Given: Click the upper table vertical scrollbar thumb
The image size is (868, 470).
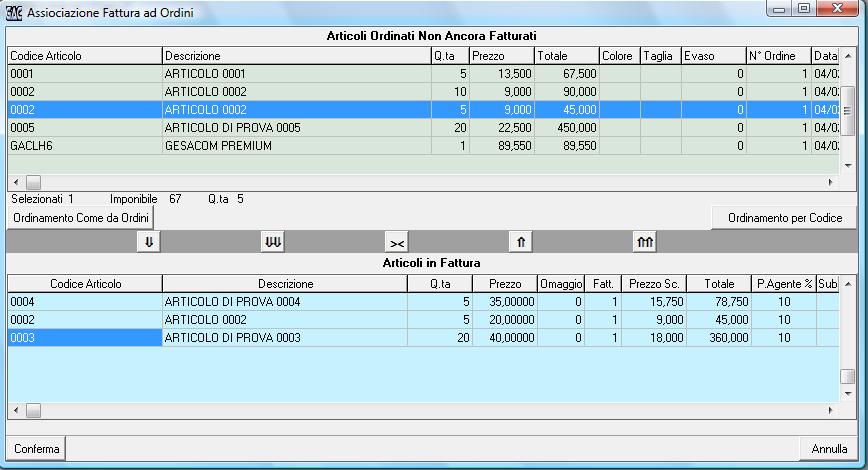Looking at the screenshot, I should 848,111.
